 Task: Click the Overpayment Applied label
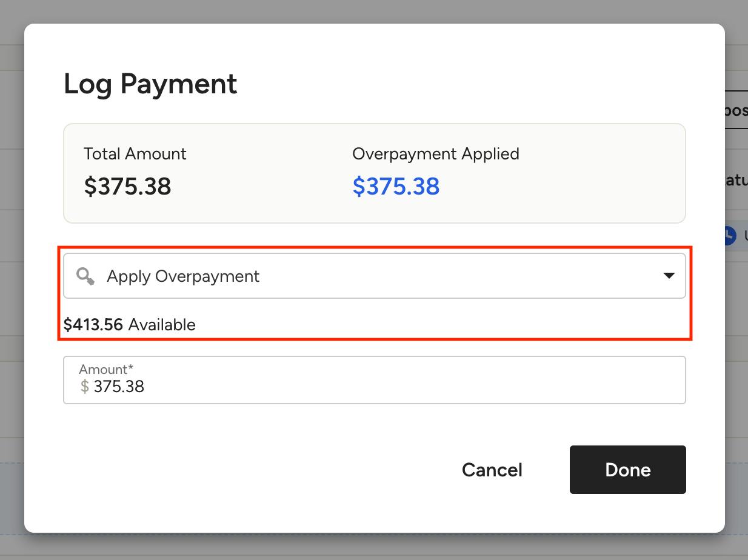coord(436,154)
